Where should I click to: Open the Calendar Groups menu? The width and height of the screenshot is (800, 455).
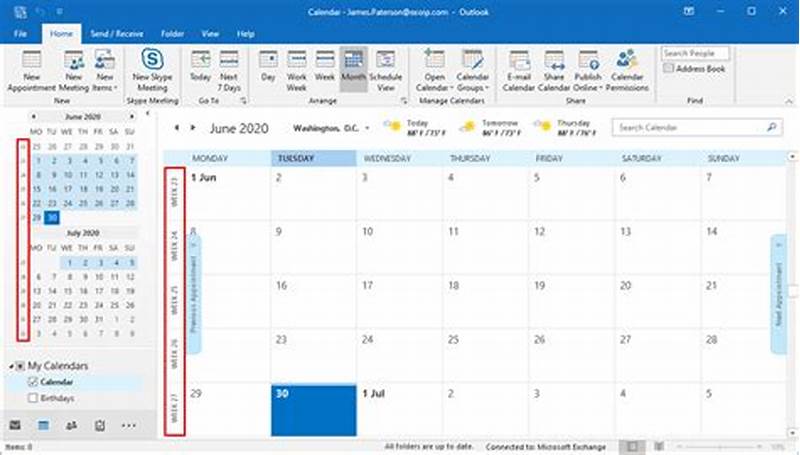tap(472, 71)
